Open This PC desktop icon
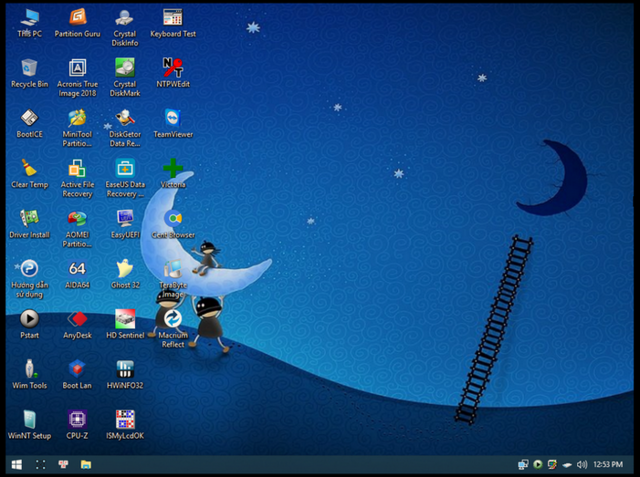 [29, 24]
